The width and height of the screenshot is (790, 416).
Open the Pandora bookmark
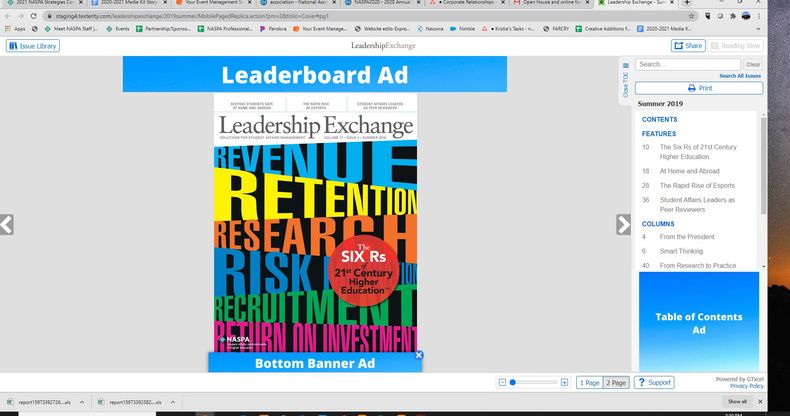pos(273,29)
